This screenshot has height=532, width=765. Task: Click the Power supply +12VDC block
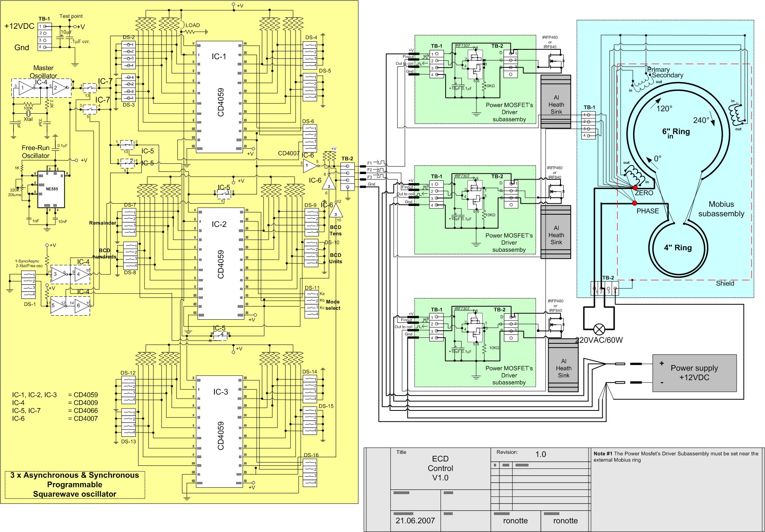[x=694, y=373]
